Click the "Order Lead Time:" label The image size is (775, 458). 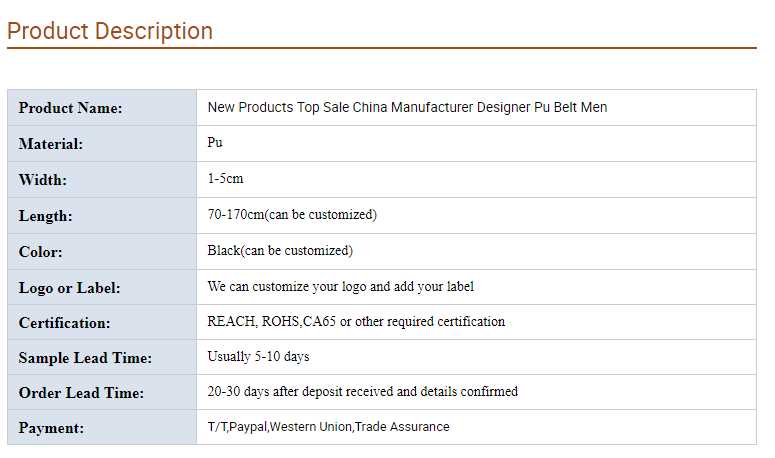[81, 393]
